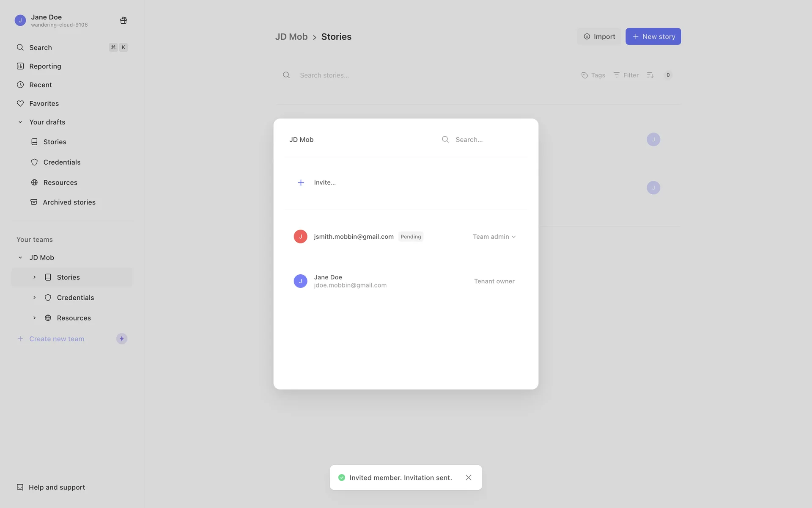Go to Favorites in sidebar
The height and width of the screenshot is (508, 812).
[44, 103]
